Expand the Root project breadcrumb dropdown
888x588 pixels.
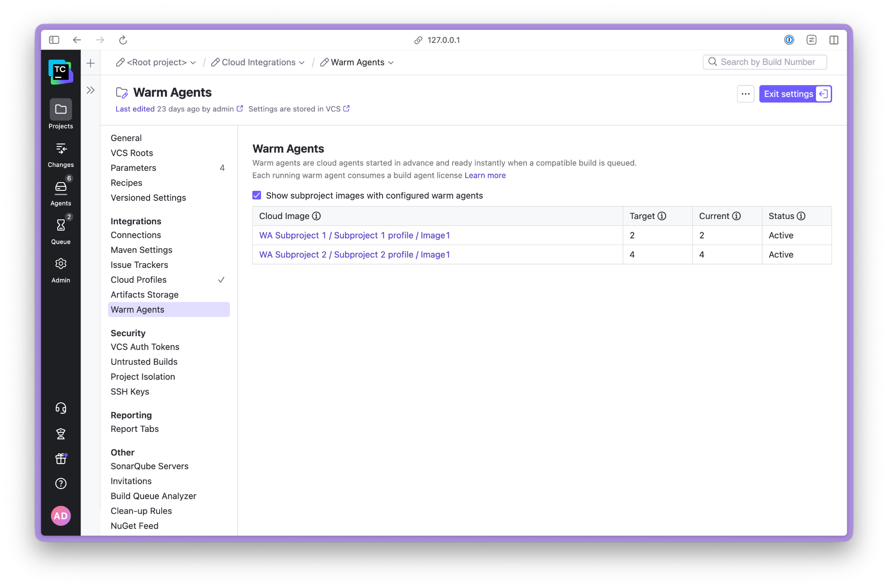coord(193,62)
